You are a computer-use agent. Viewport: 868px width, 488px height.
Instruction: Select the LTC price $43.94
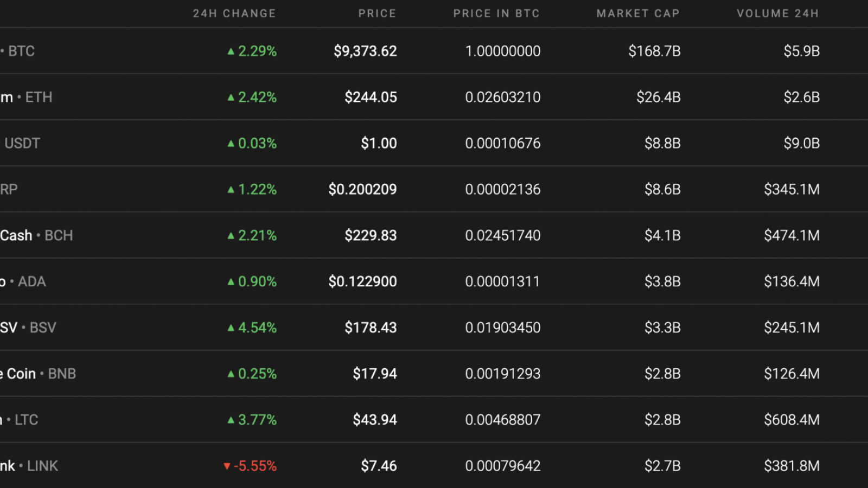coord(375,420)
